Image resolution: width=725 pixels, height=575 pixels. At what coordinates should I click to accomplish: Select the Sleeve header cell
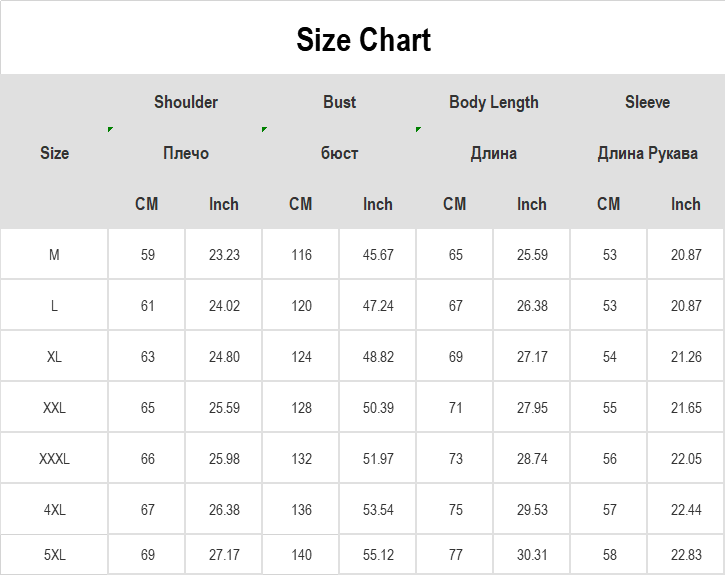pyautogui.click(x=647, y=102)
